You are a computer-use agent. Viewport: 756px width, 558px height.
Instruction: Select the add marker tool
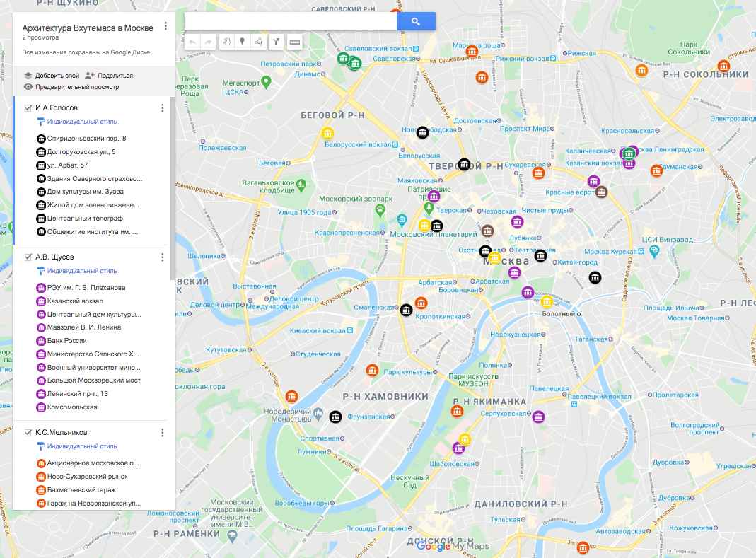tap(243, 42)
